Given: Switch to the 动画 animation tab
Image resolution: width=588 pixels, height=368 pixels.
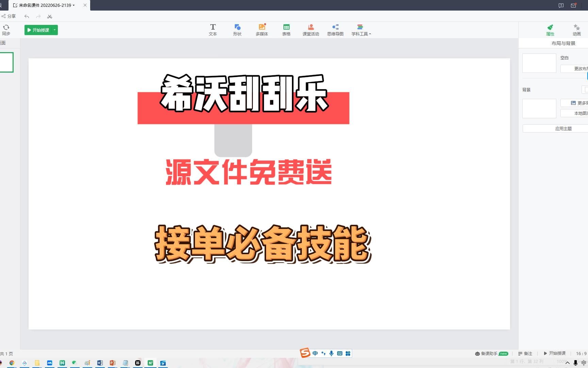Looking at the screenshot, I should coord(576,30).
